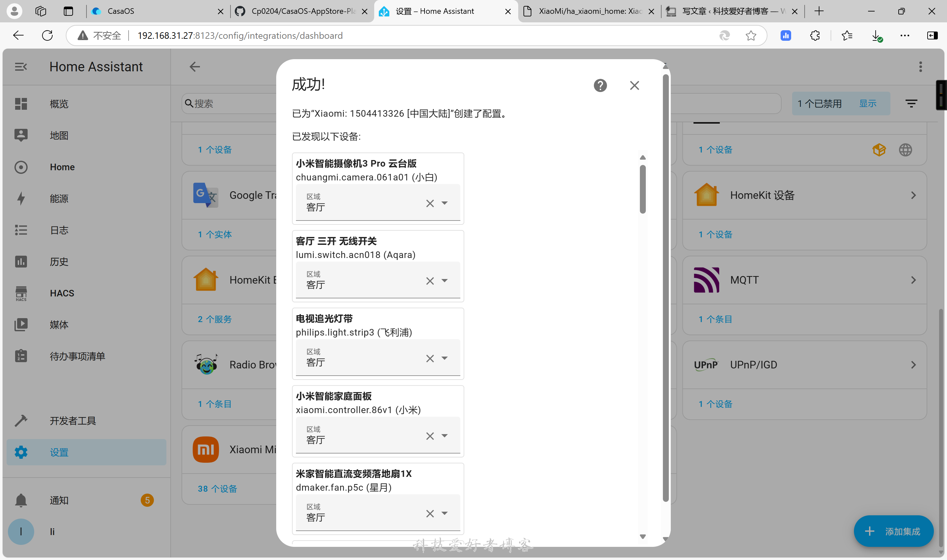Open 日志 logbook in sidebar
947x560 pixels.
click(x=86, y=230)
